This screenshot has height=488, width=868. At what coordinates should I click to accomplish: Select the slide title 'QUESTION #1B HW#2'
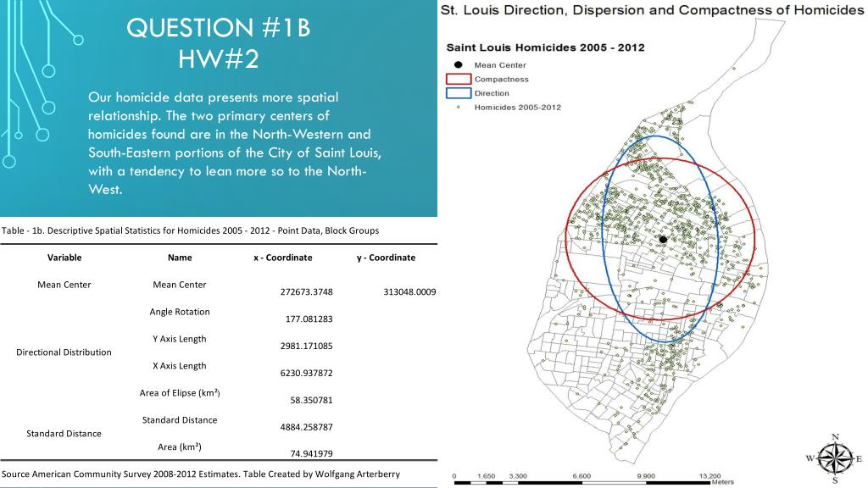pyautogui.click(x=218, y=43)
